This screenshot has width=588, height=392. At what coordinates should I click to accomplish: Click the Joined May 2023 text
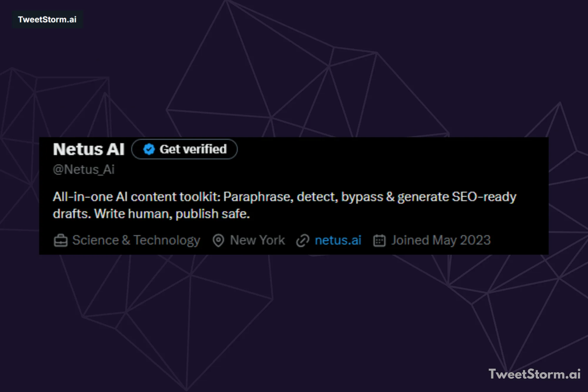click(x=440, y=240)
